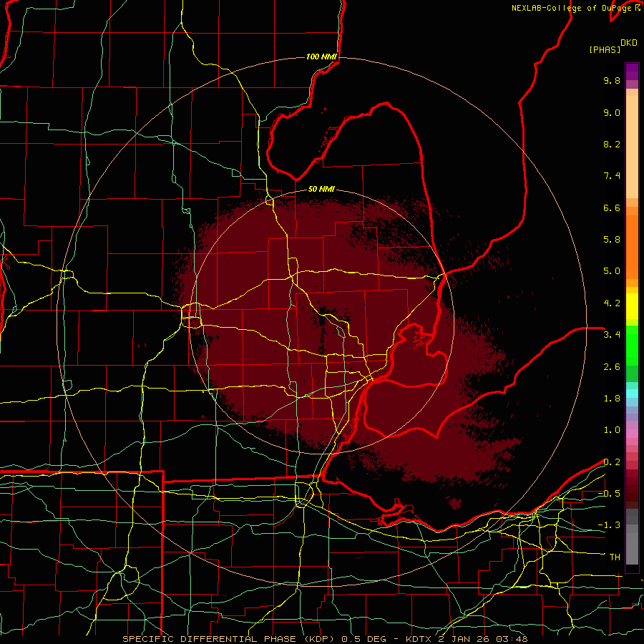Click the 1.8 scale value
Viewport: 644px width, 644px height.
612,399
